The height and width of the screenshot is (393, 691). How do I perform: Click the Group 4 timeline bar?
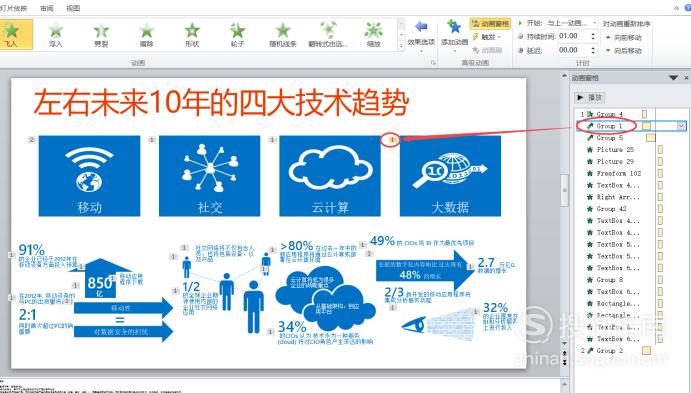644,114
